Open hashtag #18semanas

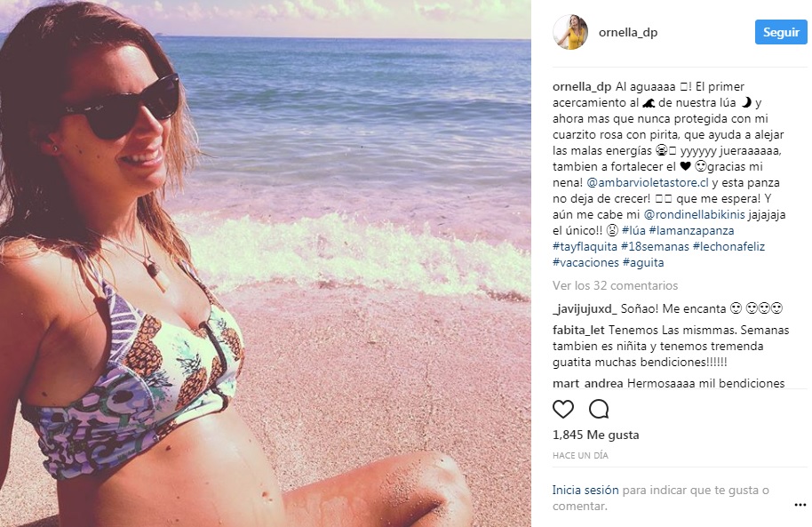[655, 247]
